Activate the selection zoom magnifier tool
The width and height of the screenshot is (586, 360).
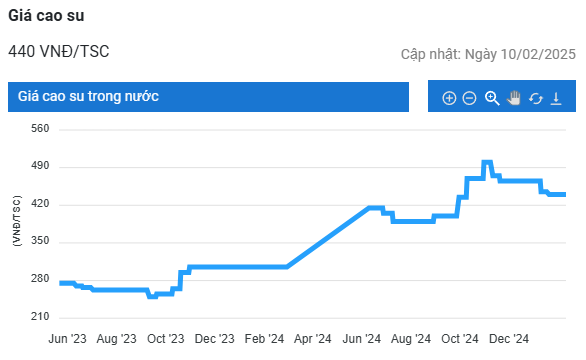tap(492, 98)
